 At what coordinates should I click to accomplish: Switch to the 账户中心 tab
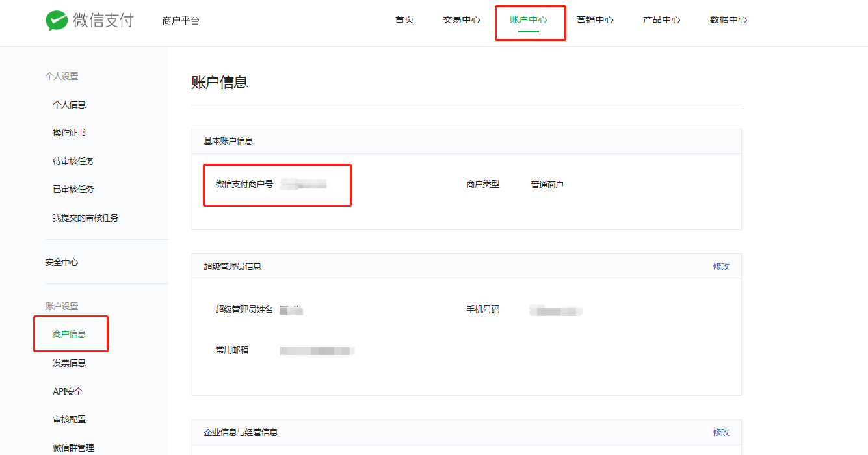click(x=529, y=19)
